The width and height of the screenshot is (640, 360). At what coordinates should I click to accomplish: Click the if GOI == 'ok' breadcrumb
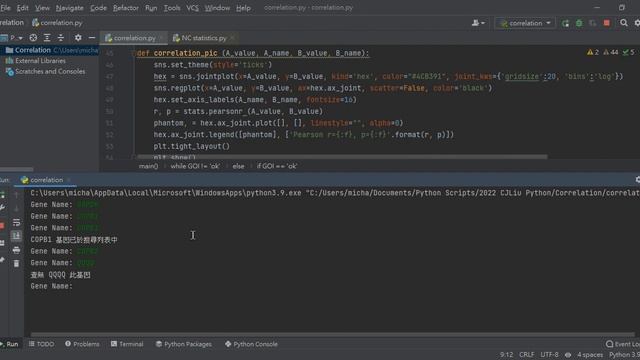pyautogui.click(x=277, y=166)
